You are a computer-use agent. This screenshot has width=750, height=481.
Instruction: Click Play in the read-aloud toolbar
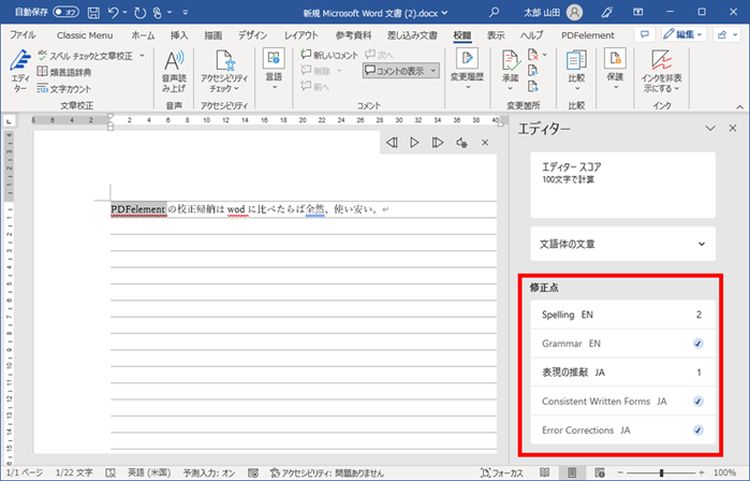point(414,142)
